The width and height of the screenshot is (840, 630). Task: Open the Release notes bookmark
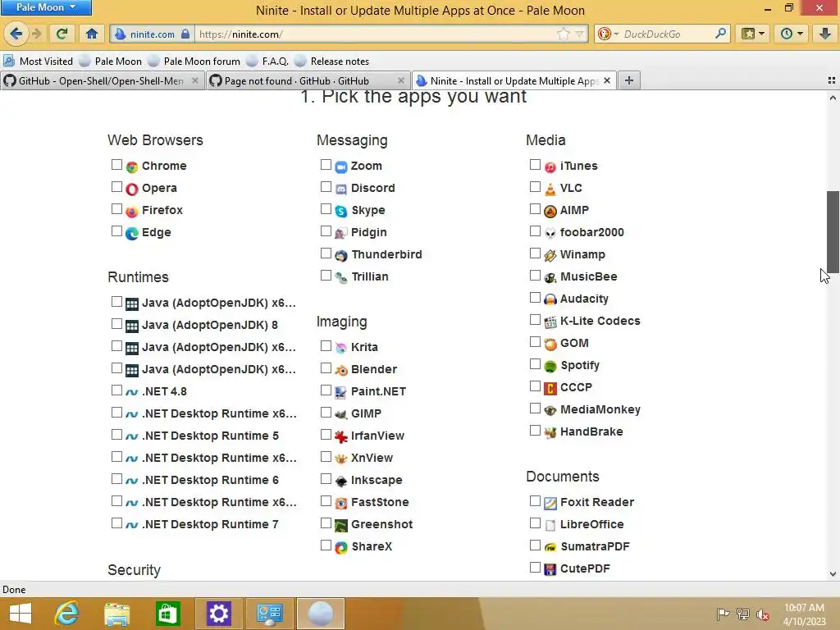pyautogui.click(x=331, y=61)
